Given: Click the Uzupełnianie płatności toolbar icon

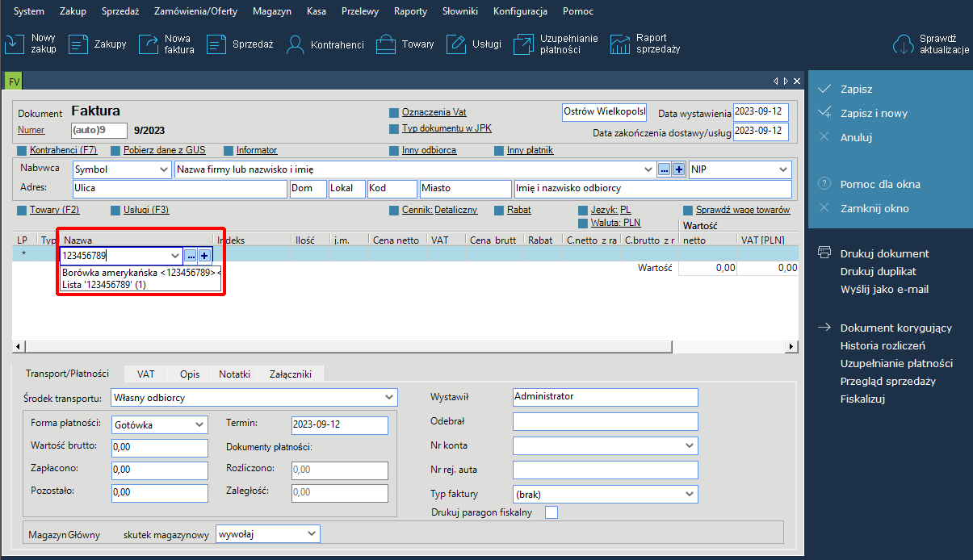Looking at the screenshot, I should [525, 44].
